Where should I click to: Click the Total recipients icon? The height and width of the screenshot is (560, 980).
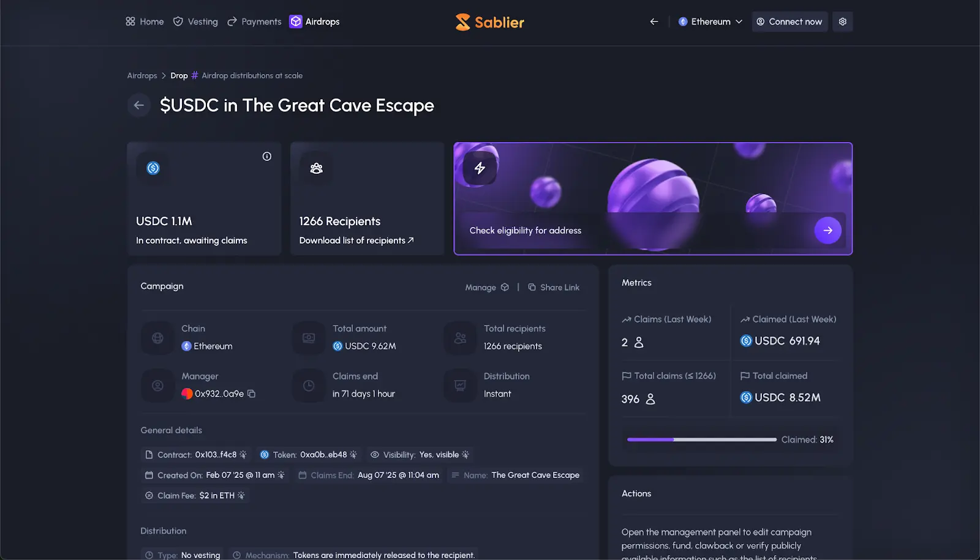pos(460,337)
